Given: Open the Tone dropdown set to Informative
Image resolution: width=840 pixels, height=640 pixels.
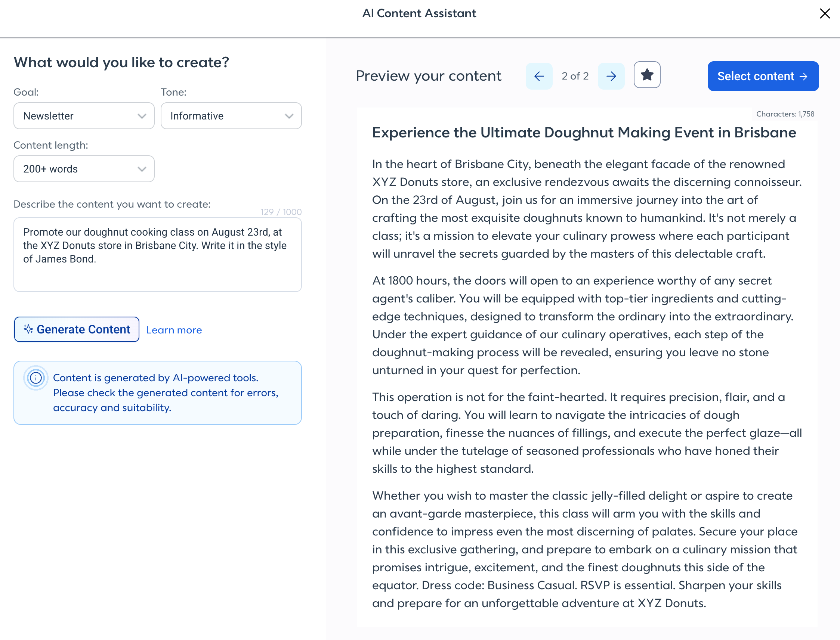Looking at the screenshot, I should point(231,116).
